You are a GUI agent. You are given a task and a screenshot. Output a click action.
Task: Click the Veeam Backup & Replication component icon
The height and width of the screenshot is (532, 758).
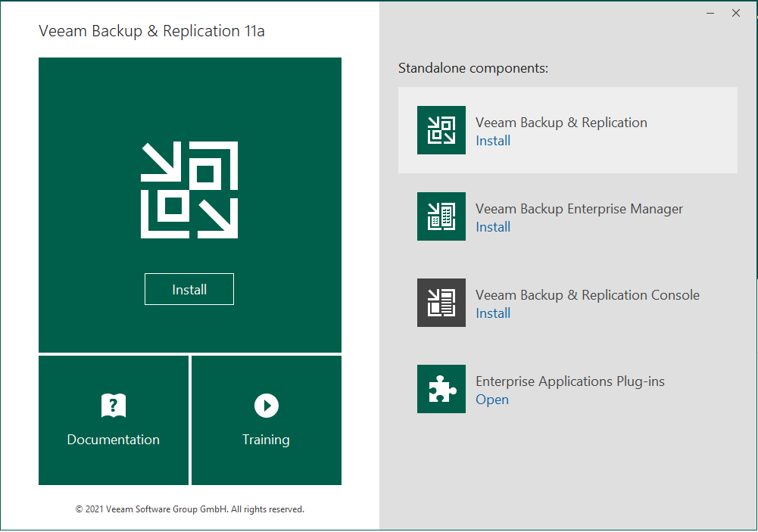coord(441,129)
